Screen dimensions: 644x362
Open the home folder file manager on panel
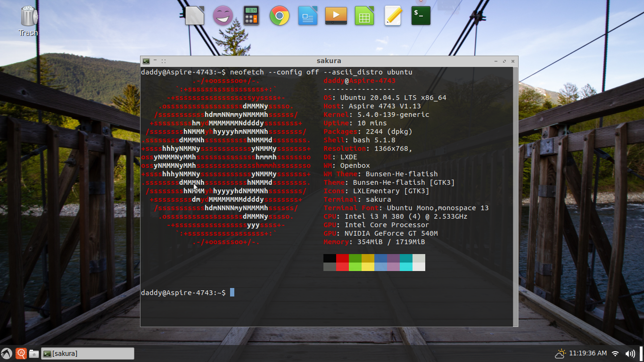[34, 354]
